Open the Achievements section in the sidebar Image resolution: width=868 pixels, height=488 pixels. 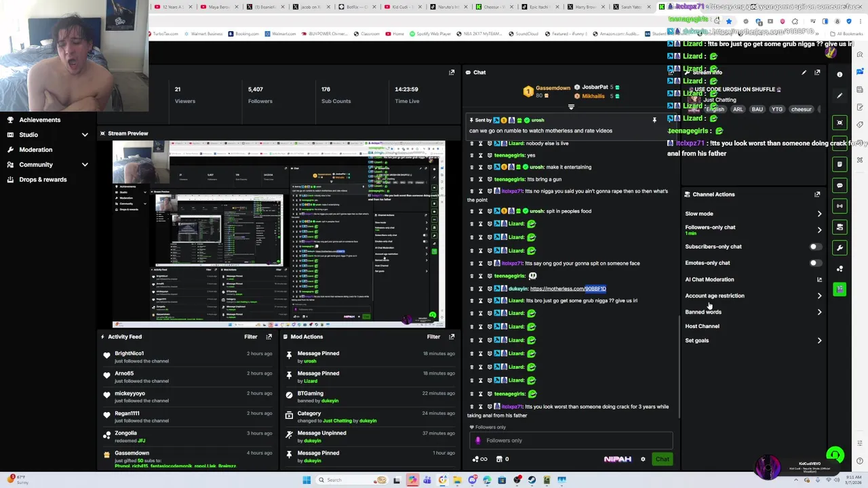point(39,120)
